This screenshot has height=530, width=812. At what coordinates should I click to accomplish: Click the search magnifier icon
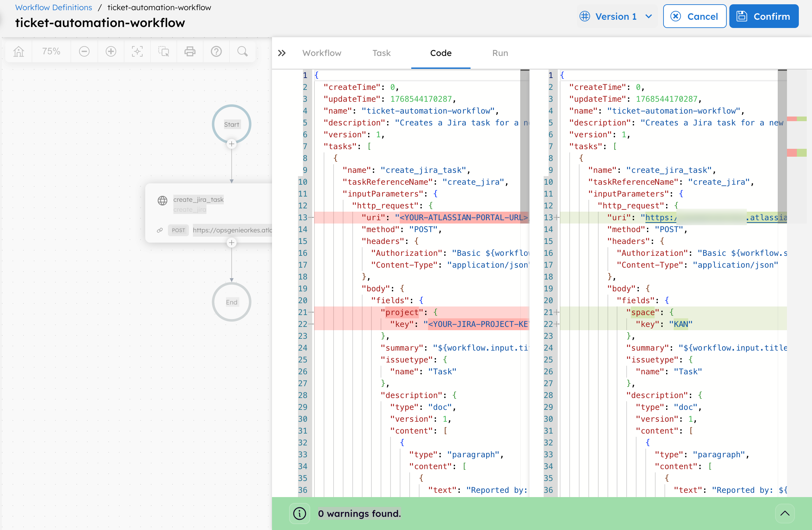pyautogui.click(x=243, y=51)
